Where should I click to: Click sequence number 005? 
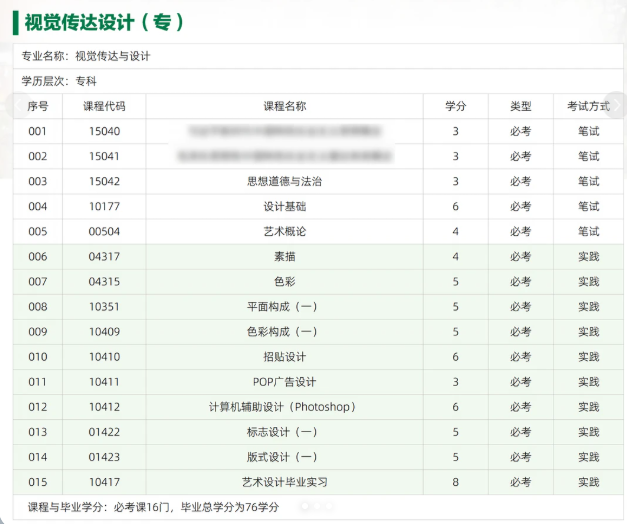38,232
